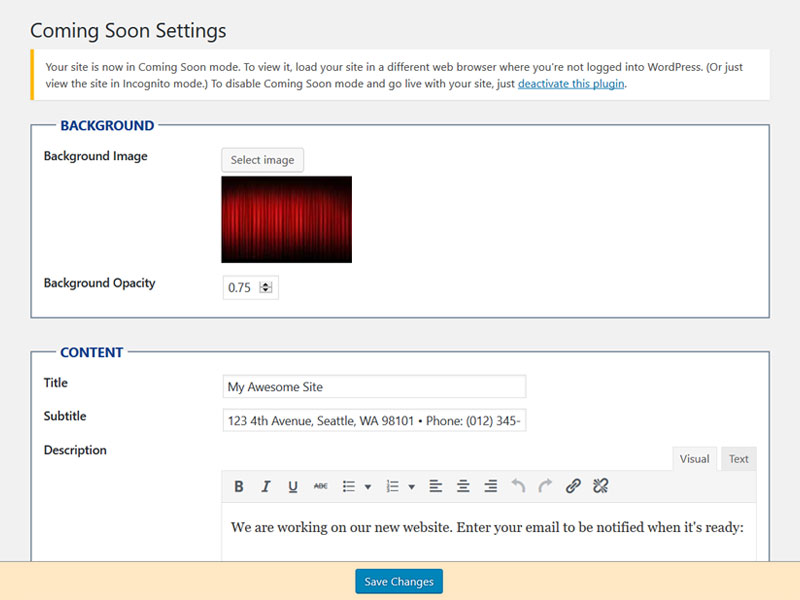Insert a numbered list
Viewport: 800px width, 600px height.
(392, 486)
